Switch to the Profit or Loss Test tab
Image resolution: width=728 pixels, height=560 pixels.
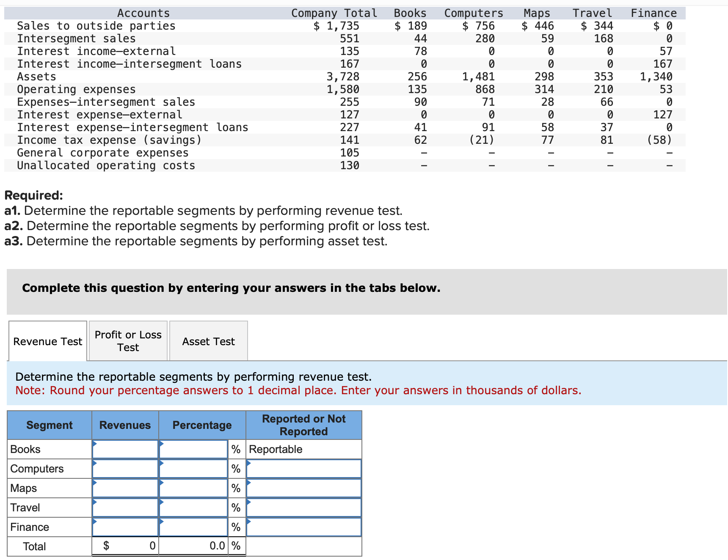(x=128, y=340)
